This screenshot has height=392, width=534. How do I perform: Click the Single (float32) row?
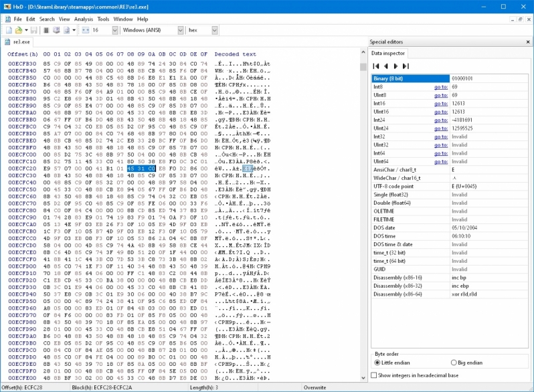[450, 195]
